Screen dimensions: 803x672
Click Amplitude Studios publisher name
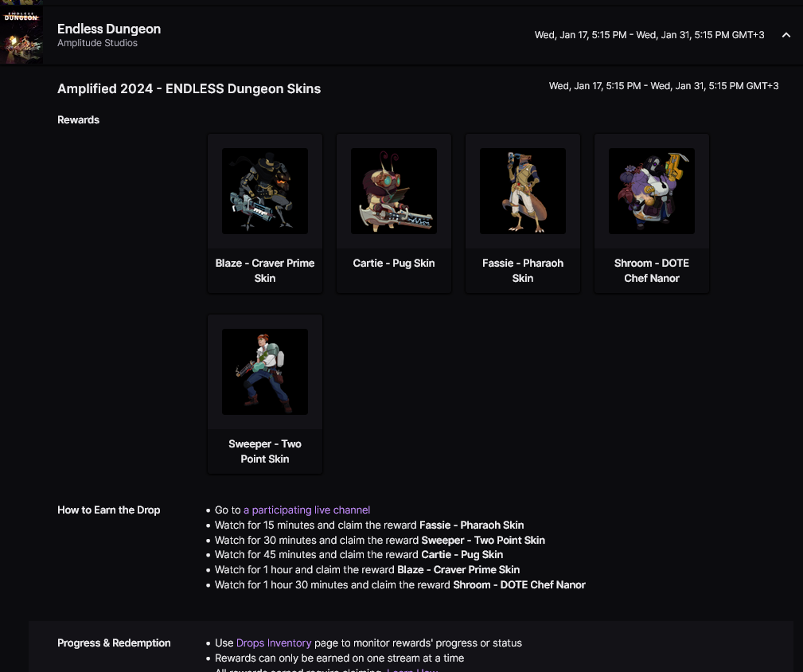pyautogui.click(x=97, y=43)
